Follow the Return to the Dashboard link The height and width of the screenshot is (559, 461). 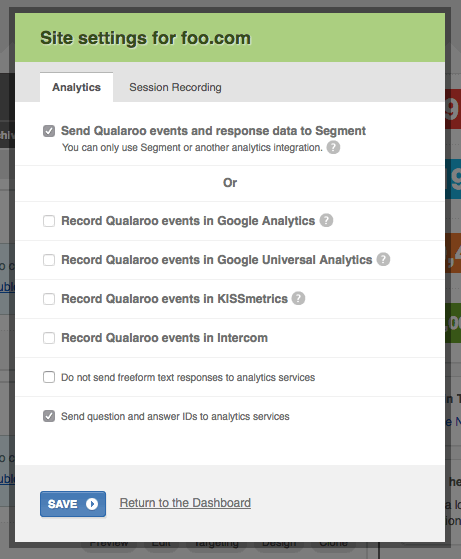(x=185, y=503)
